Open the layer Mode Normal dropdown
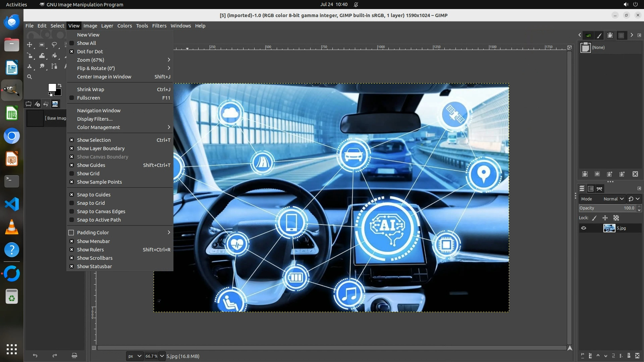 [x=613, y=199]
